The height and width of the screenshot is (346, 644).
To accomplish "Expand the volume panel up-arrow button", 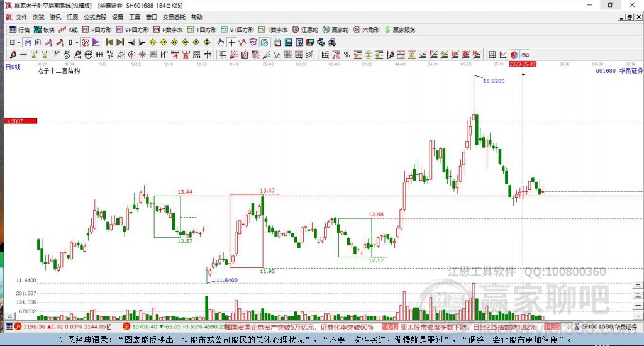I will 9,316.
